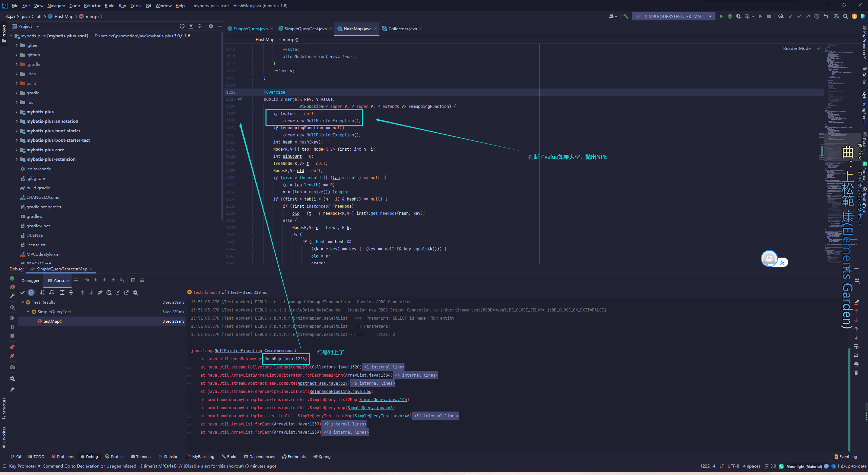Toggle the Show Ignored tests filter

tap(31, 292)
